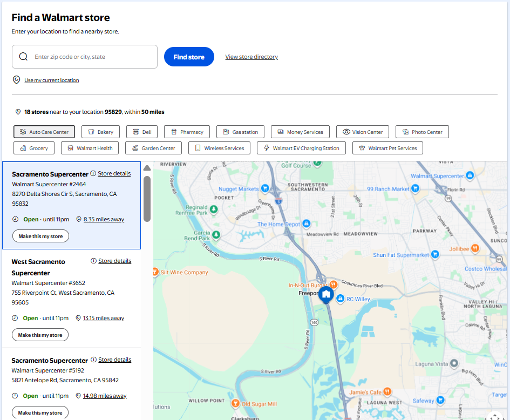The width and height of the screenshot is (510, 420).
Task: Expand the map to fullscreen
Action: 494,416
